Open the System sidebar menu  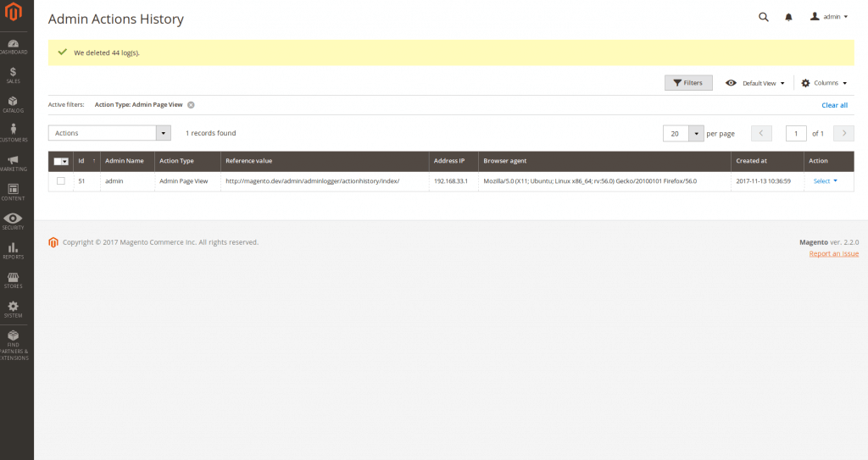pos(14,308)
